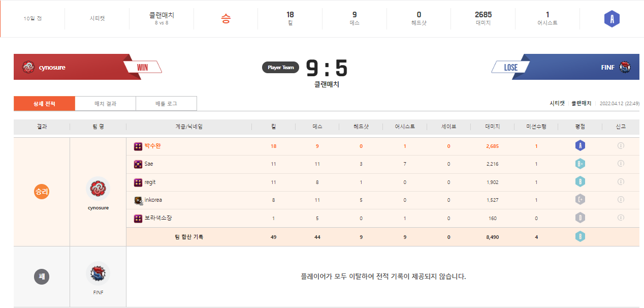Click the FINF clan logo in the losing row
The image size is (644, 308).
coord(98,274)
